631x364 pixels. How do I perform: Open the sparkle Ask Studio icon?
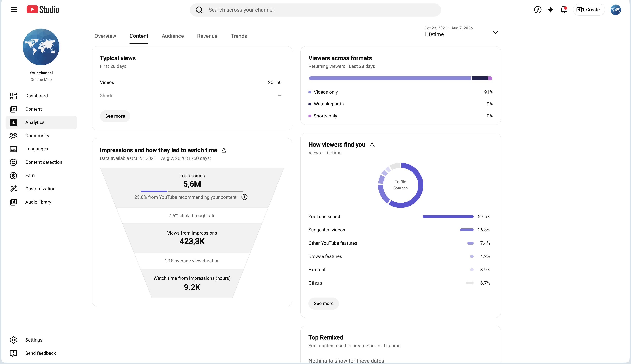(x=551, y=10)
